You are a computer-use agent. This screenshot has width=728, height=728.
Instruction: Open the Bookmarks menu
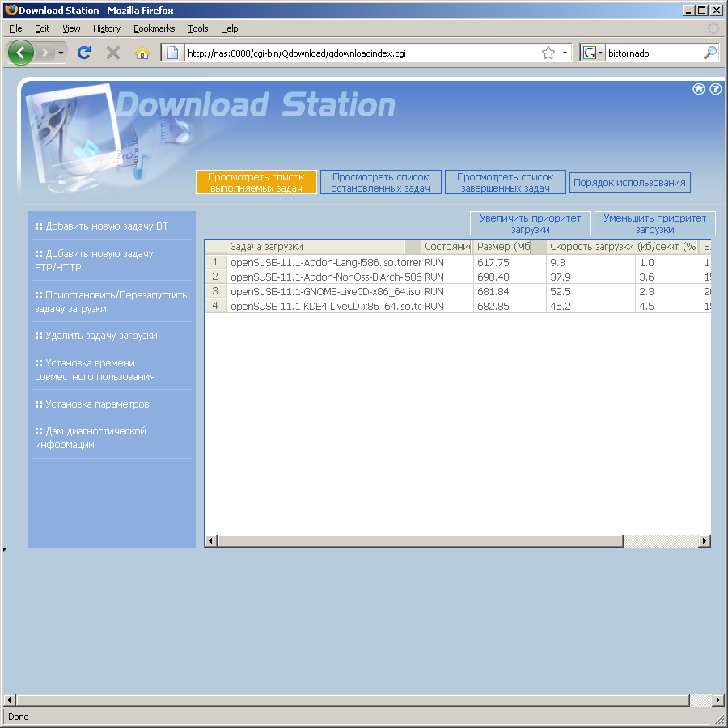(154, 28)
